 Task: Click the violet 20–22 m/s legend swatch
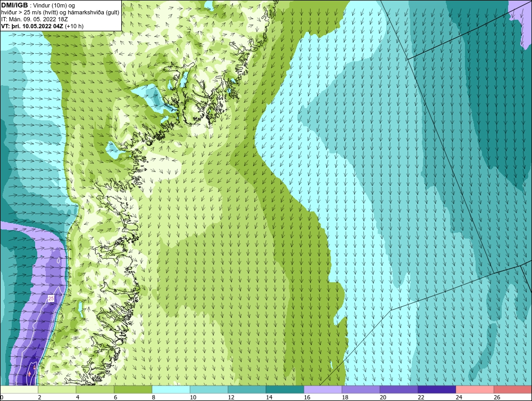(x=399, y=389)
